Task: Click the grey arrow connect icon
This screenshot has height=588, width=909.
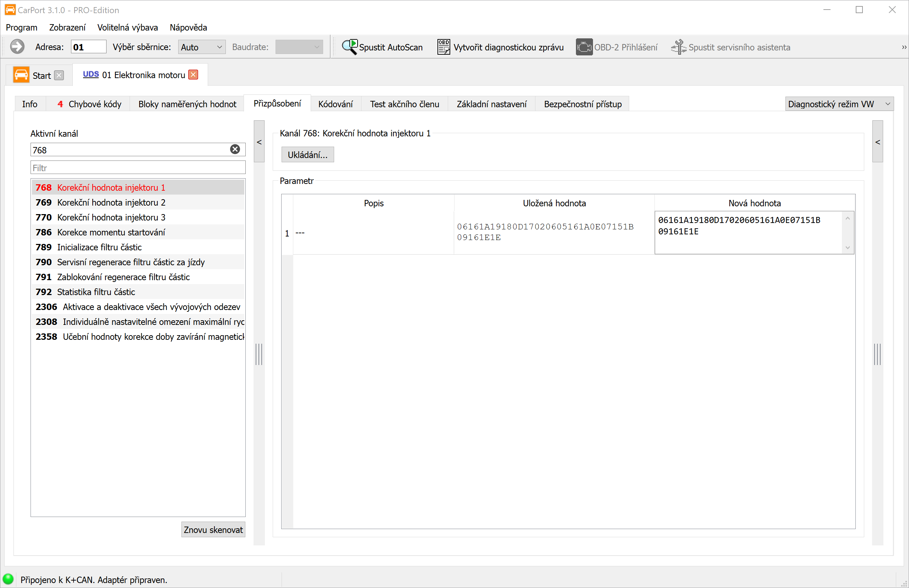Action: [x=17, y=47]
